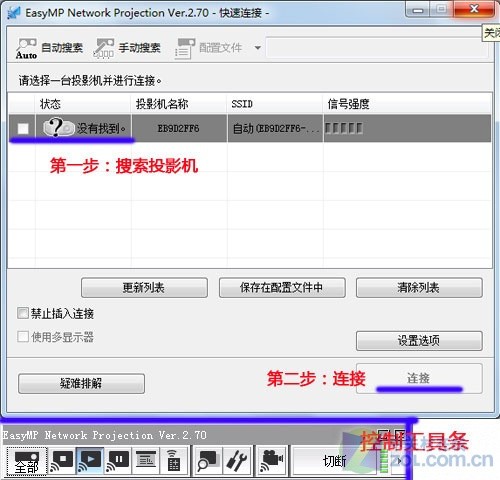Click the 连接 connect button

pyautogui.click(x=419, y=379)
